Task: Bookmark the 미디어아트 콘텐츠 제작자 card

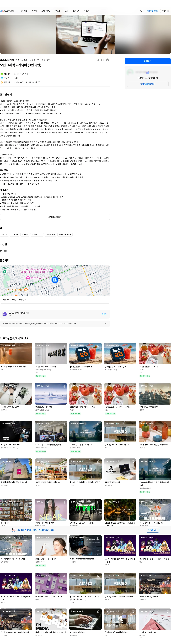Action: (x=168, y=386)
